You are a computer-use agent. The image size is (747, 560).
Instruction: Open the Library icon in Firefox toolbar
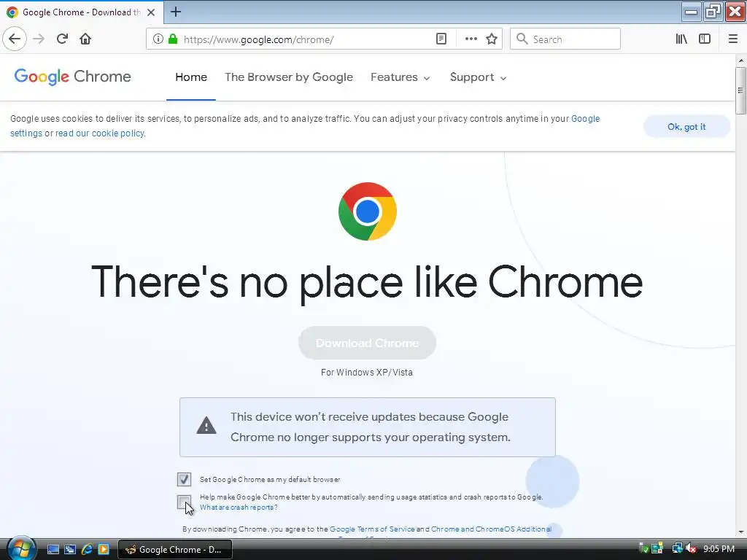pyautogui.click(x=681, y=39)
